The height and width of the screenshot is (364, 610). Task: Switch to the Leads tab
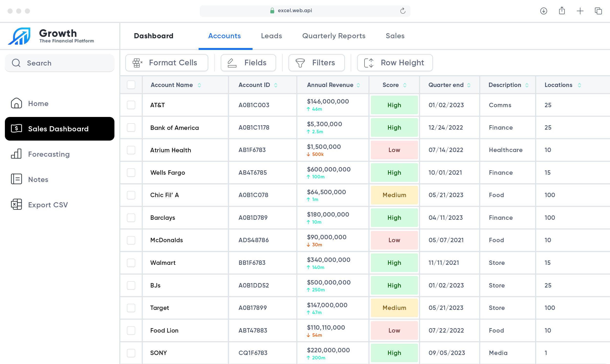pyautogui.click(x=271, y=36)
